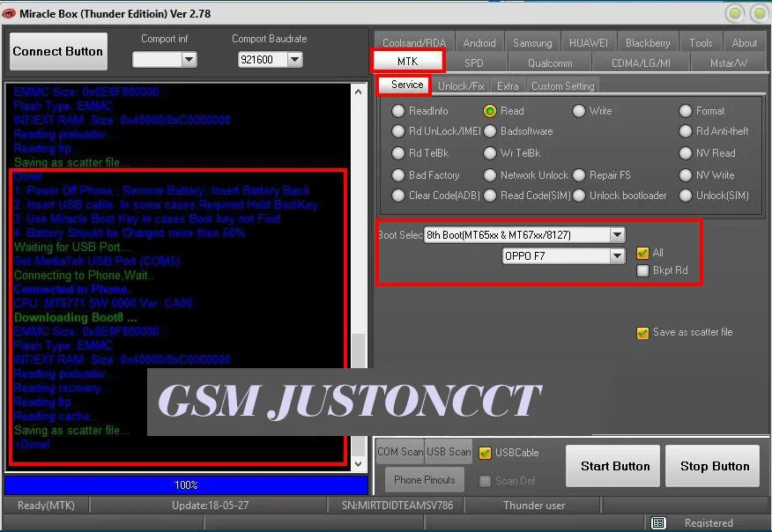Image resolution: width=772 pixels, height=532 pixels.
Task: Open Phone Pinouts
Action: (x=425, y=480)
